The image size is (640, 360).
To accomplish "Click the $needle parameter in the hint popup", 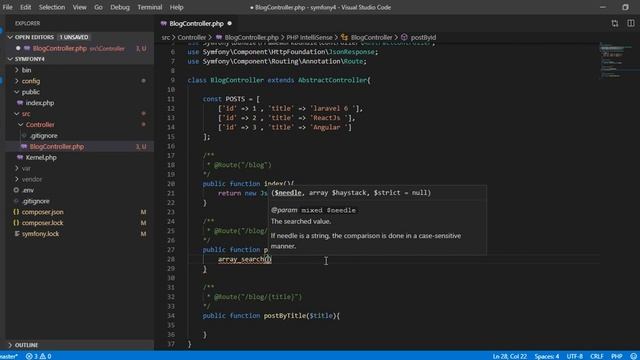I will pyautogui.click(x=287, y=193).
